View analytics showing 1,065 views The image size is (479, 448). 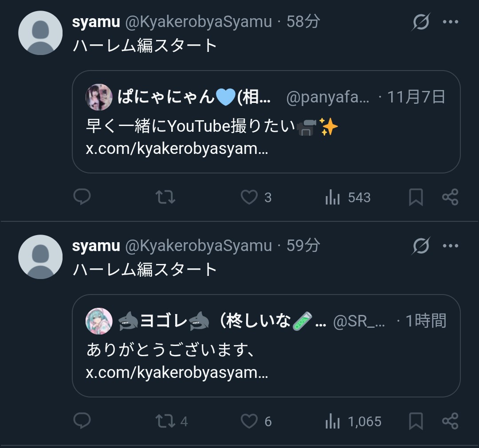pyautogui.click(x=333, y=420)
